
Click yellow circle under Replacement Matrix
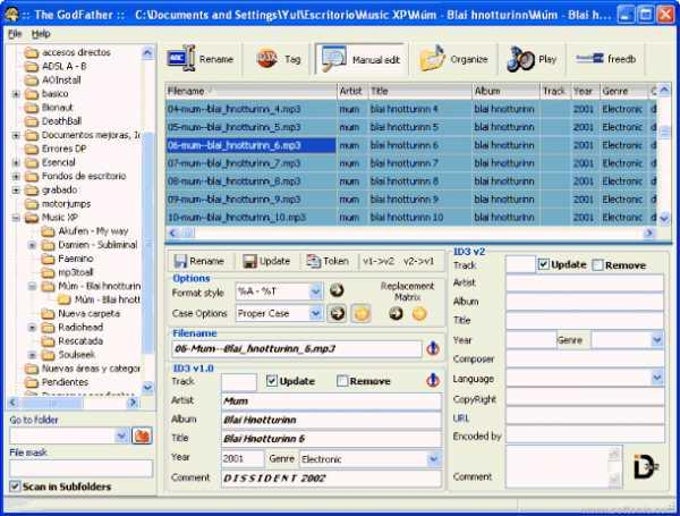pos(419,313)
